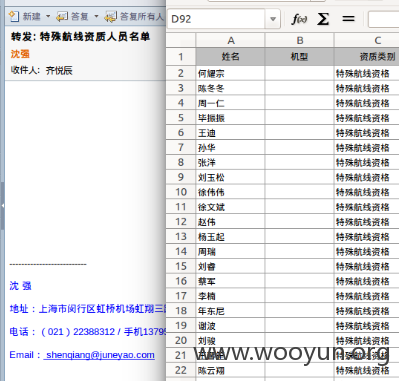Viewport: 399px width, 381px height.
Task: Click the sender name 沈强 in the email header
Action: point(20,54)
